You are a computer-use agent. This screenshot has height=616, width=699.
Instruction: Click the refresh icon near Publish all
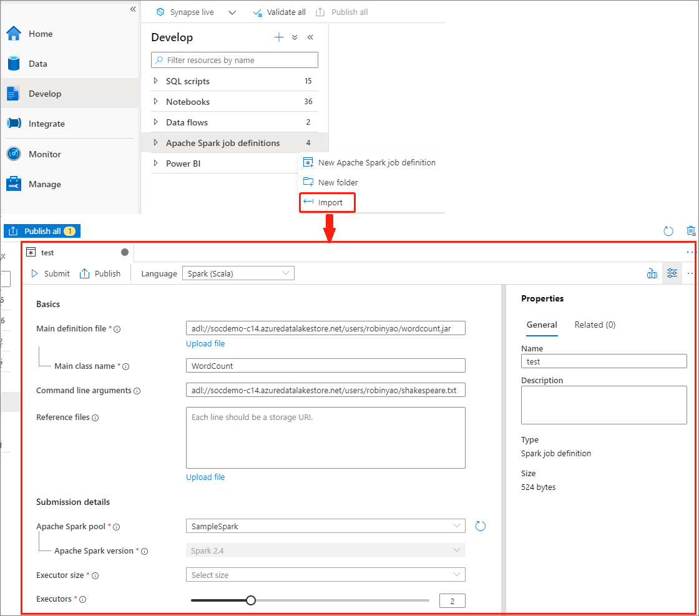click(668, 231)
